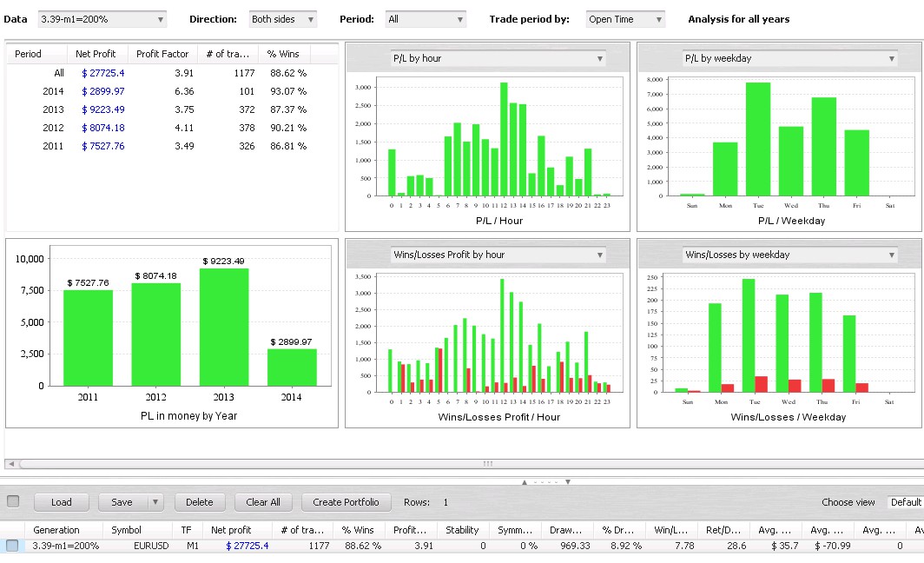
Task: Click the 969.33 drawdown cell
Action: point(575,546)
